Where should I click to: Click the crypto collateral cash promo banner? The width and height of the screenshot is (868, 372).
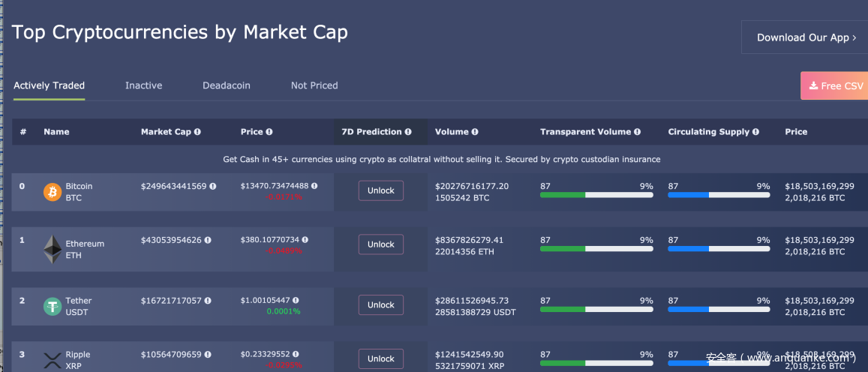coord(441,159)
